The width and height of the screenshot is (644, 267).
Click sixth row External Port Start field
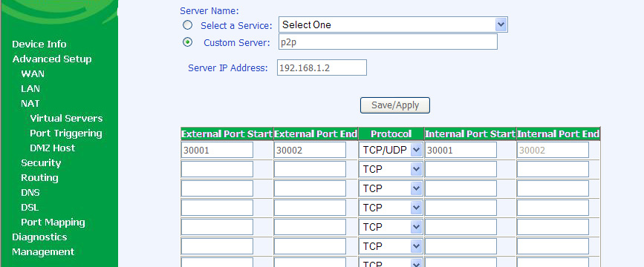click(217, 246)
